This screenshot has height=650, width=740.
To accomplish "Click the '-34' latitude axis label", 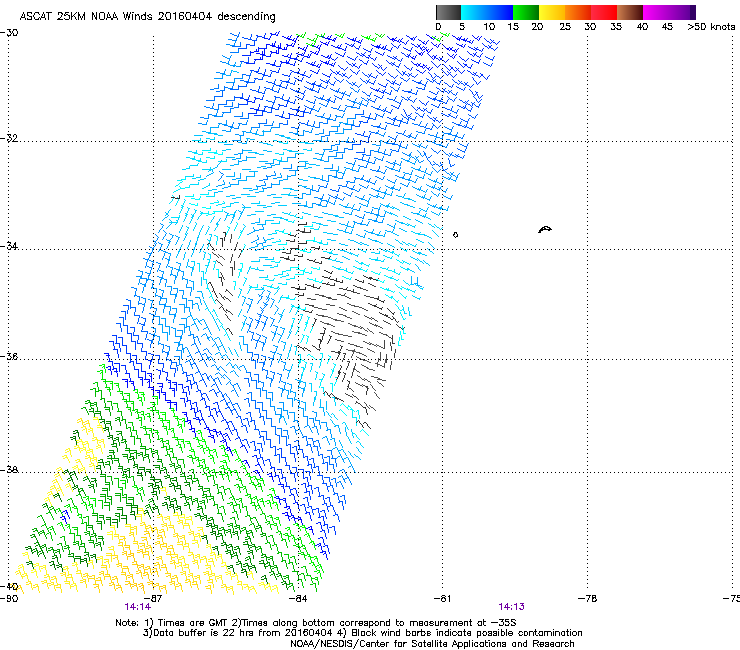I will [9, 246].
